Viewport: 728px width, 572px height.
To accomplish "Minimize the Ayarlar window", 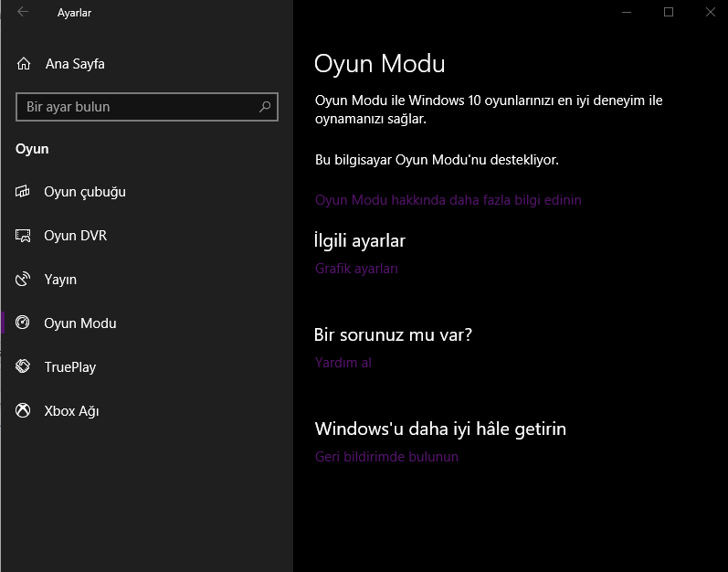I will pyautogui.click(x=627, y=13).
